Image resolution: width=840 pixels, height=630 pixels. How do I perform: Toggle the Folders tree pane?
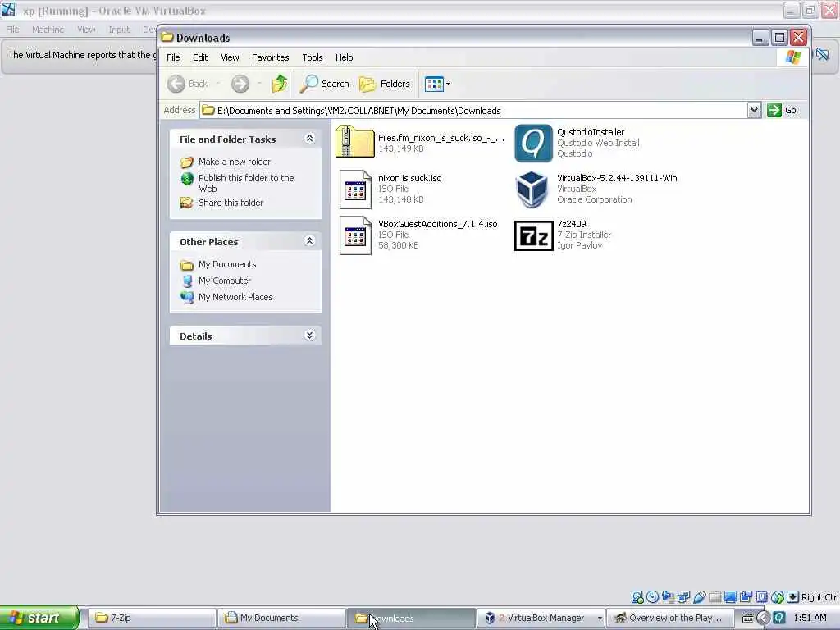(x=385, y=84)
